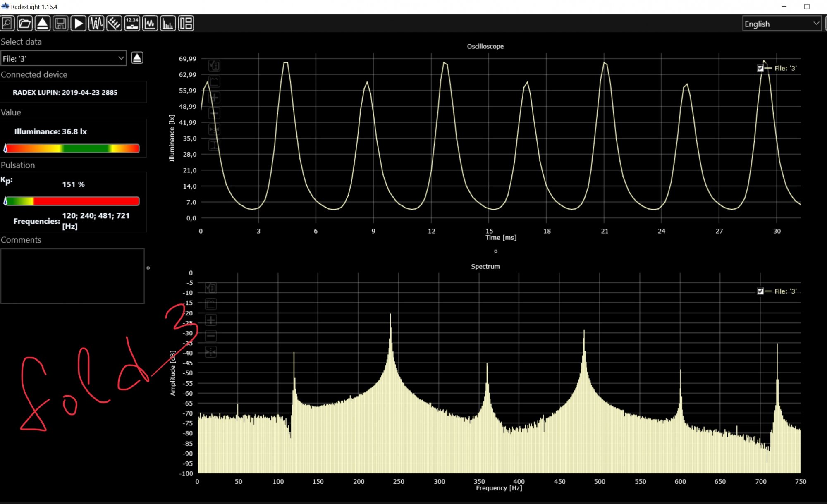Click the illuminance color gauge bar
The image size is (827, 504).
(72, 148)
